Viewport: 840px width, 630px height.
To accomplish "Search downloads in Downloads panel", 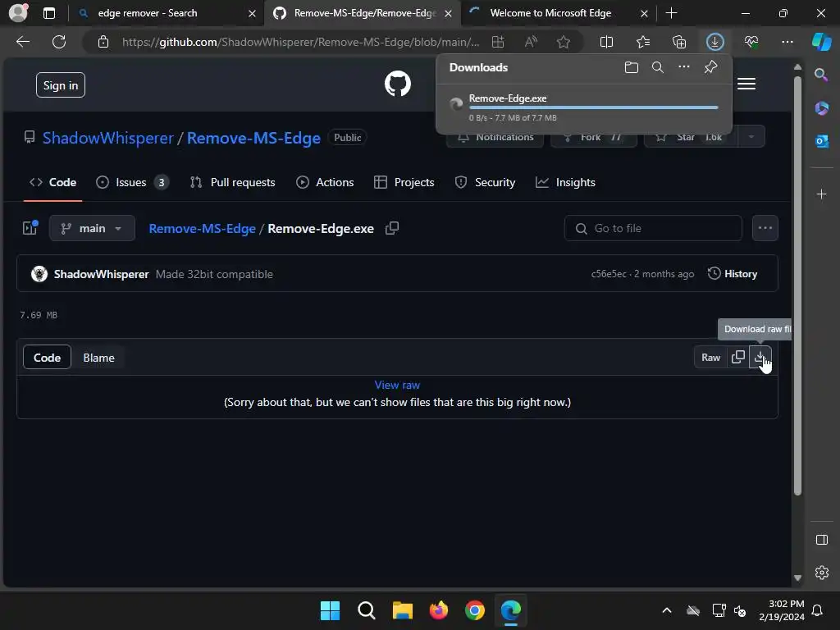I will click(x=658, y=67).
